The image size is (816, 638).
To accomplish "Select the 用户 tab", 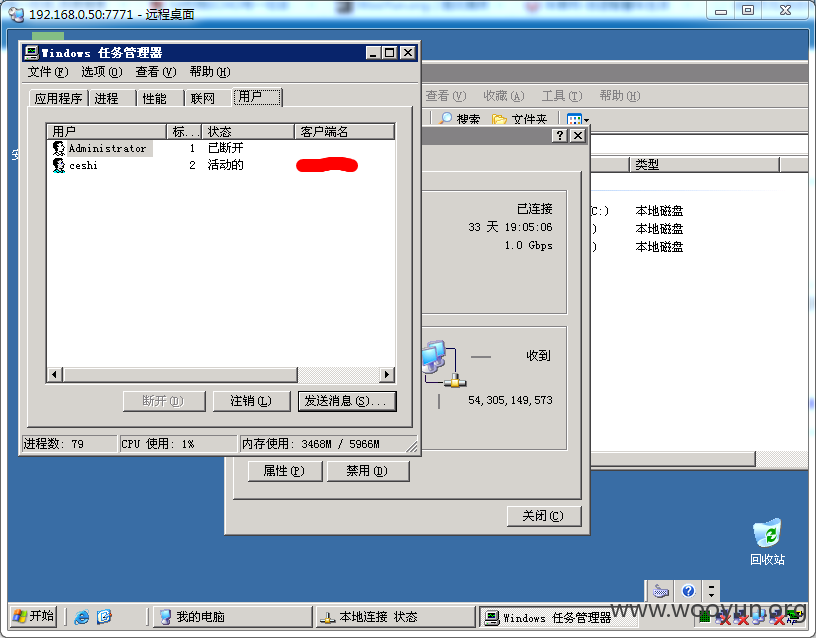I will pyautogui.click(x=257, y=97).
